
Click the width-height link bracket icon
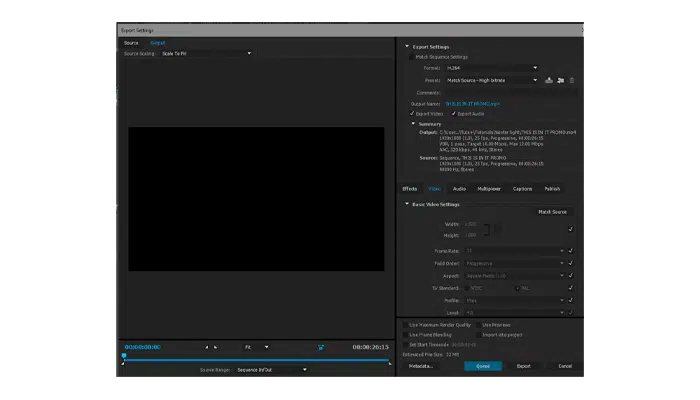[x=487, y=229]
